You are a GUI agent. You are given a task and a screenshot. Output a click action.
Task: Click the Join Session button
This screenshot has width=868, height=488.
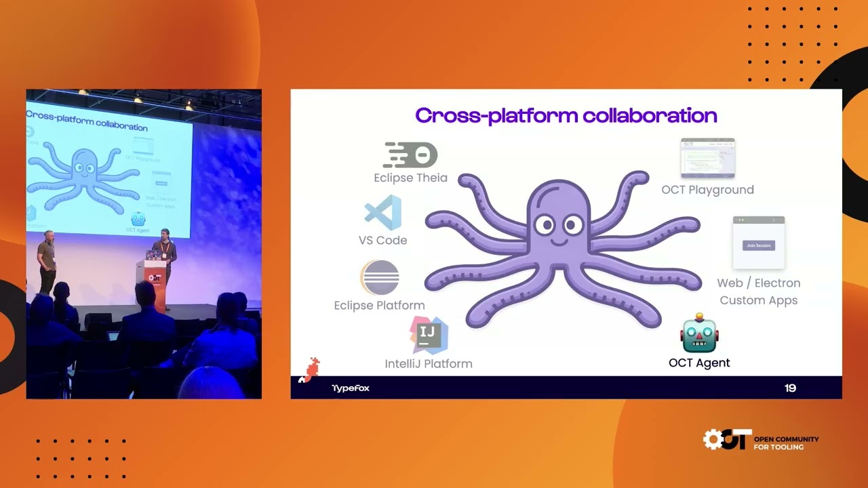tap(759, 245)
